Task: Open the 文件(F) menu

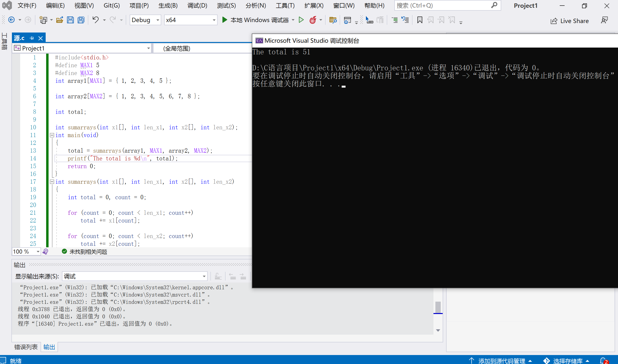Action: [27, 5]
